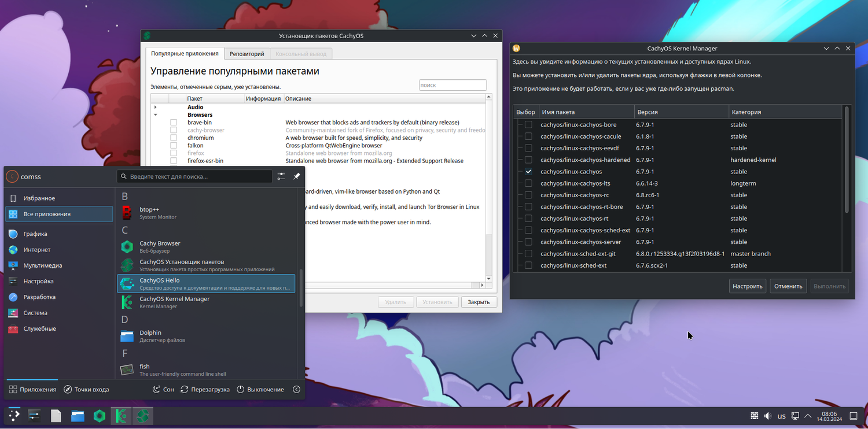This screenshot has width=868, height=429.
Task: Open the clock showing 08:06
Action: click(x=829, y=416)
